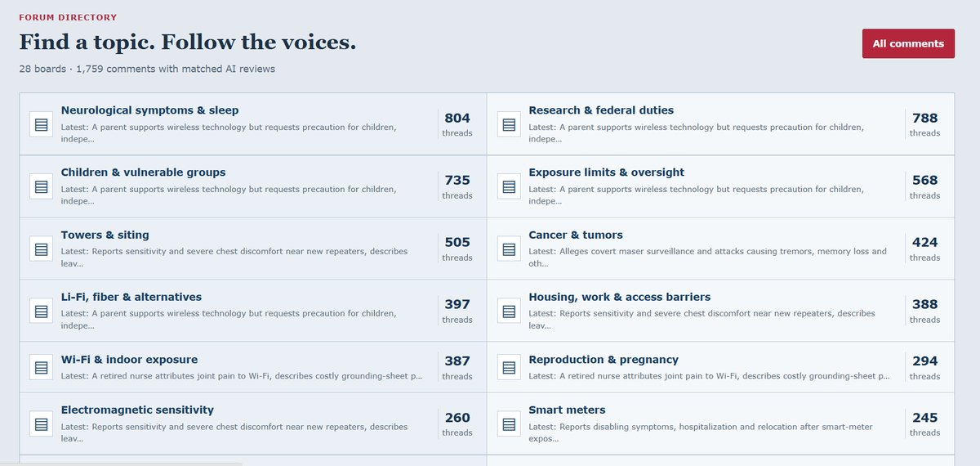Viewport: 980px width, 466px height.
Task: Click the 260 threads count
Action: [x=457, y=423]
